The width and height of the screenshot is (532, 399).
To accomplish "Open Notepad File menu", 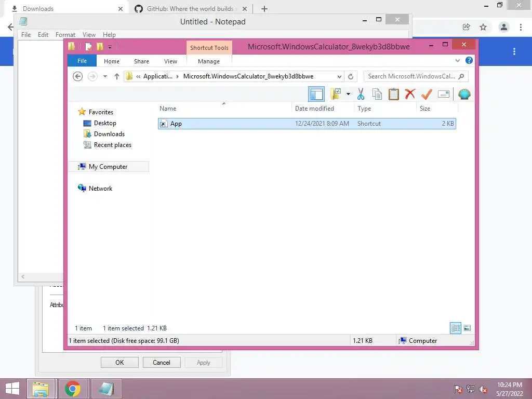I will coord(26,35).
